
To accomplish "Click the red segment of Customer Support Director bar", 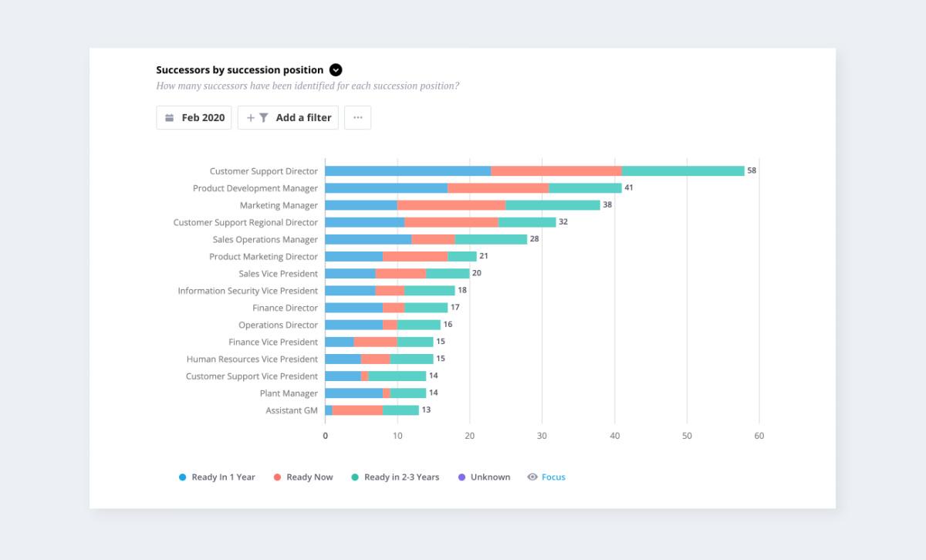I will coord(556,171).
